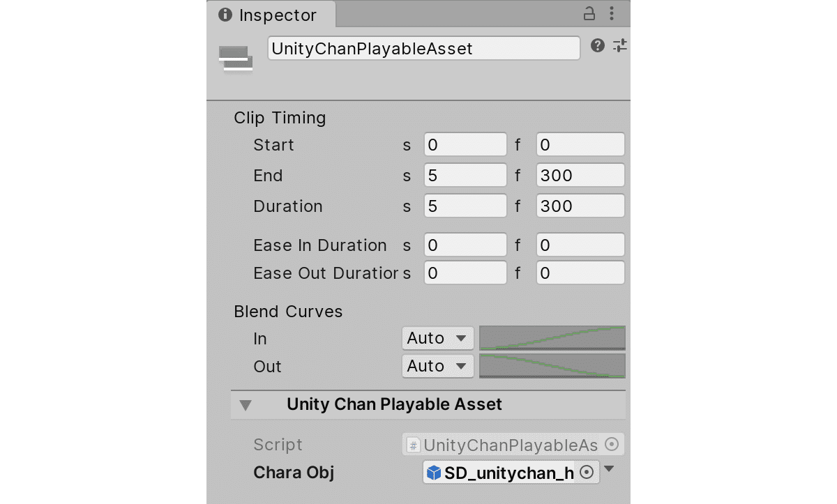Image resolution: width=837 pixels, height=504 pixels.
Task: Click the preset sliders icon
Action: (619, 46)
